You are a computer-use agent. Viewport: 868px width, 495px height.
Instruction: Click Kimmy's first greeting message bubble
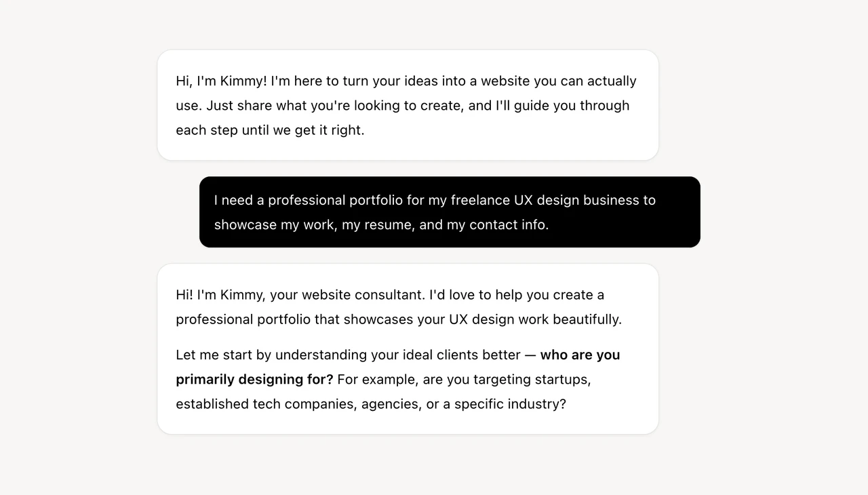click(x=408, y=105)
